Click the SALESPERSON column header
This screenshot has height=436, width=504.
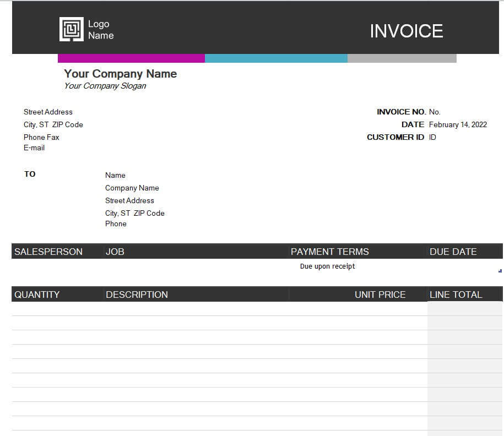(48, 252)
